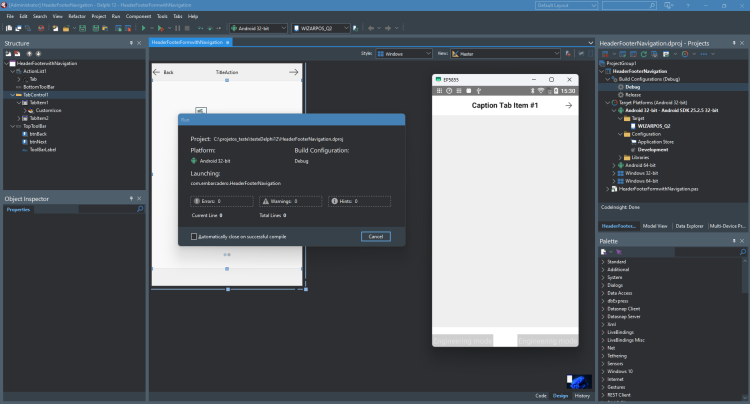The image size is (750, 404).
Task: Click the green Run arrow in toolbar
Action: (143, 28)
